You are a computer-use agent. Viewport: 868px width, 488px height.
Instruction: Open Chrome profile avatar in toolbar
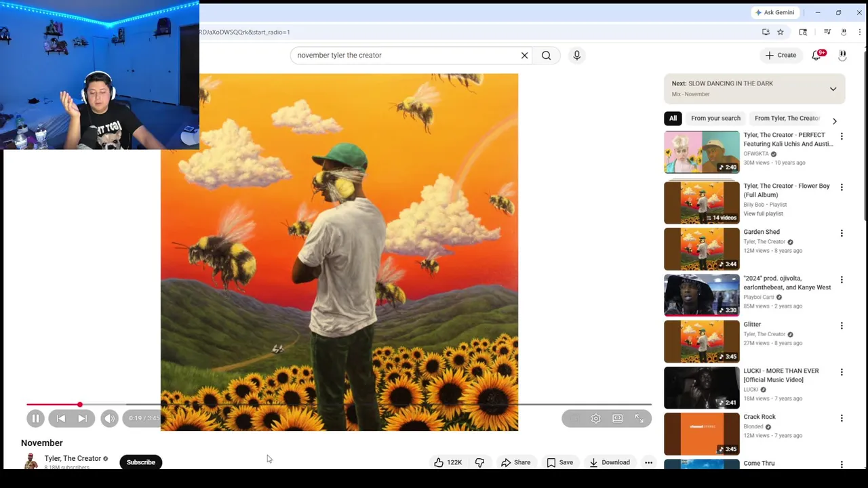[844, 32]
